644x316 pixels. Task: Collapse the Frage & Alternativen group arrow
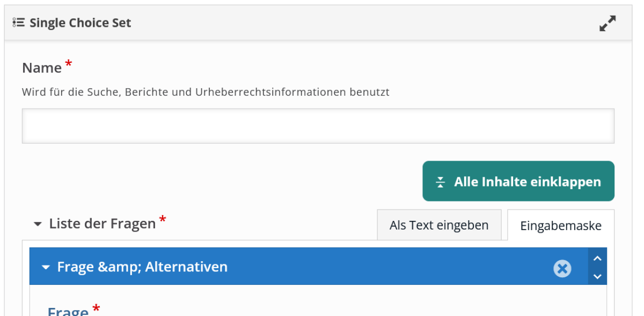(46, 267)
